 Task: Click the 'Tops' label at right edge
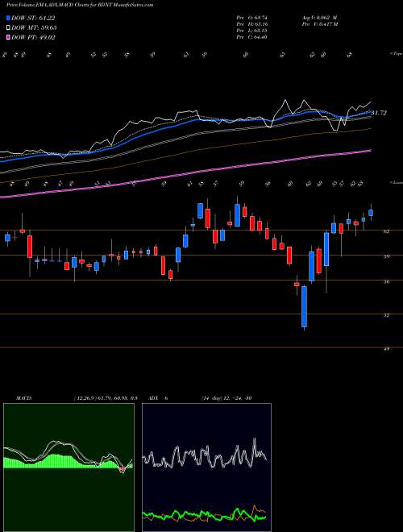tap(396, 54)
